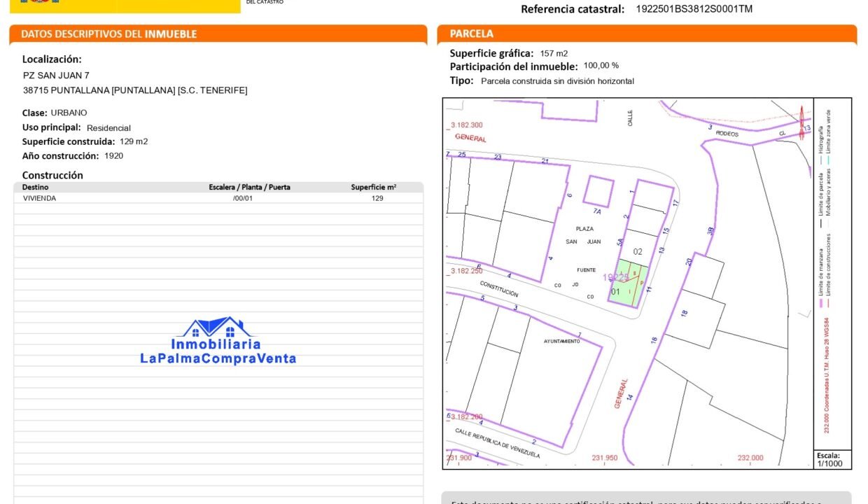Click the 'Escala: 1/1000' scale box
The height and width of the screenshot is (504, 868).
pos(833,459)
